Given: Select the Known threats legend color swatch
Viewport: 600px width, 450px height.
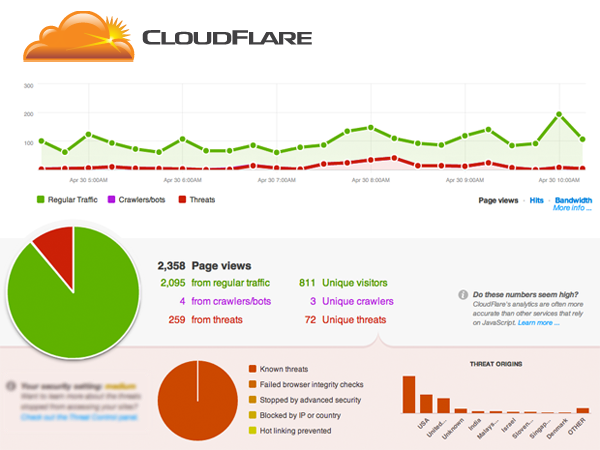Looking at the screenshot, I should [252, 368].
